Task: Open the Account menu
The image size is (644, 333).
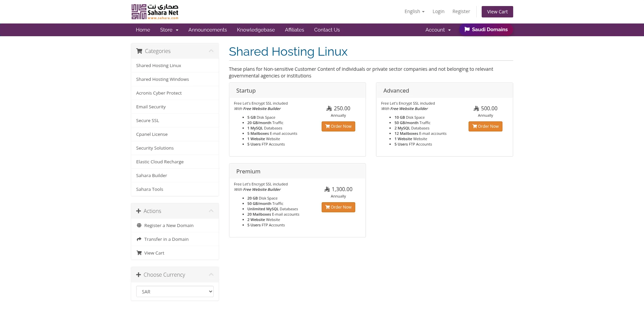Action: coord(438,30)
